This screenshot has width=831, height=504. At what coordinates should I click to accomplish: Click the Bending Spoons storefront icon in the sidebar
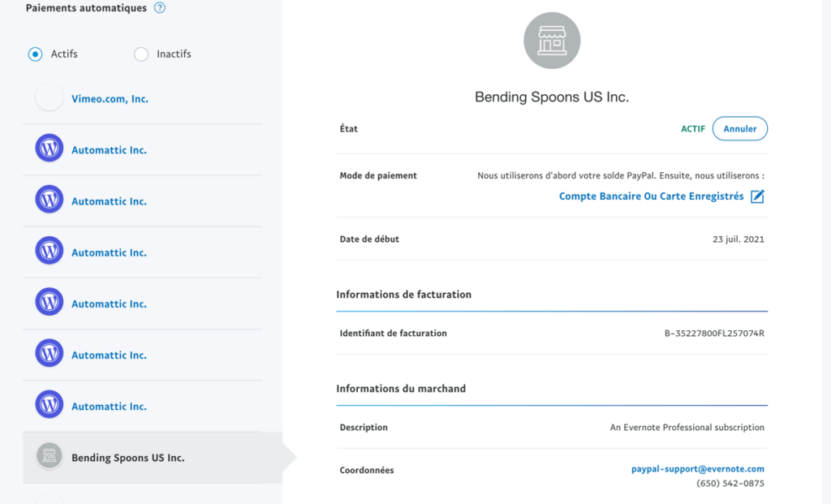click(x=49, y=456)
